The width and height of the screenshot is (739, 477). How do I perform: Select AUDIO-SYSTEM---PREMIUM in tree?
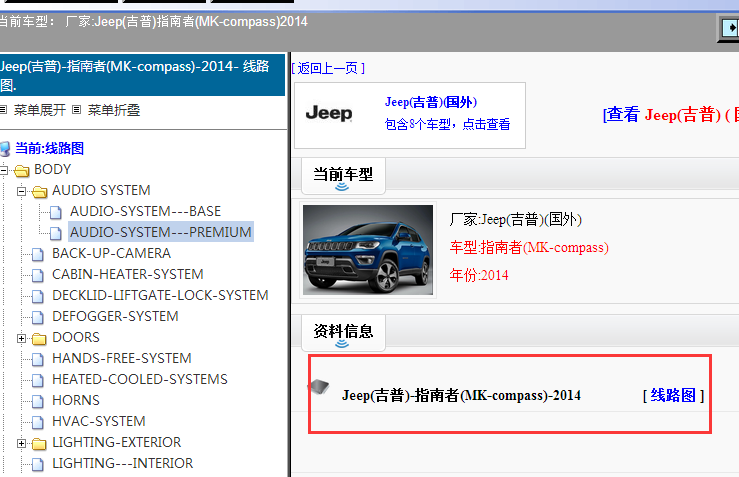(161, 232)
